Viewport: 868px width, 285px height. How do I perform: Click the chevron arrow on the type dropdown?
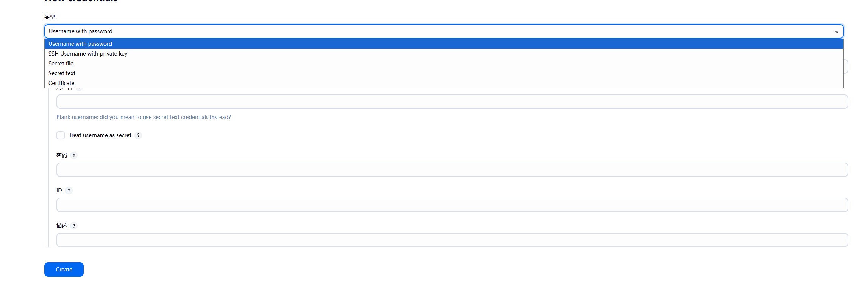click(837, 32)
